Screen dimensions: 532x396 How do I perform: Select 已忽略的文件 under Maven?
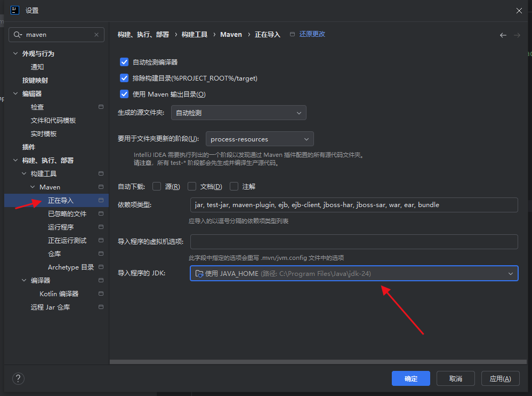[67, 213]
